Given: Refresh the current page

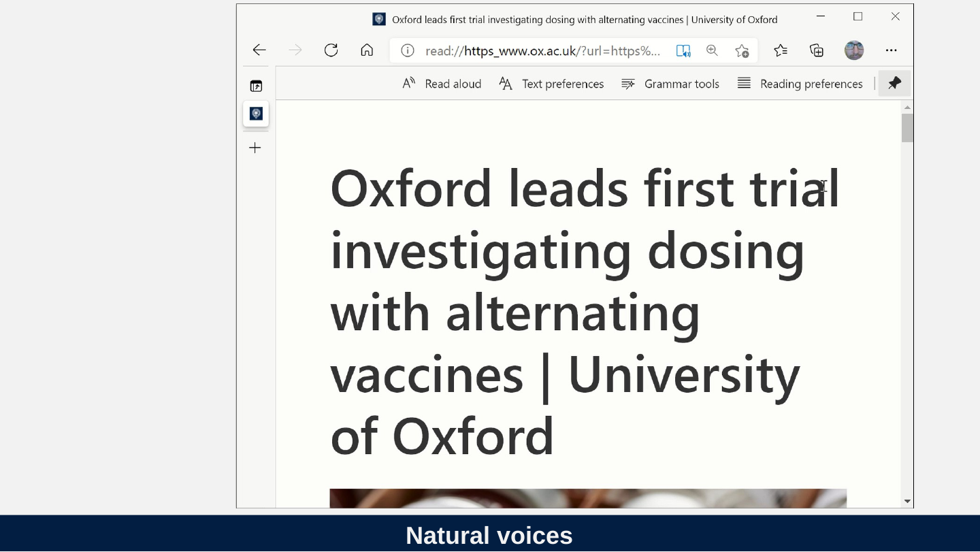Looking at the screenshot, I should click(331, 50).
